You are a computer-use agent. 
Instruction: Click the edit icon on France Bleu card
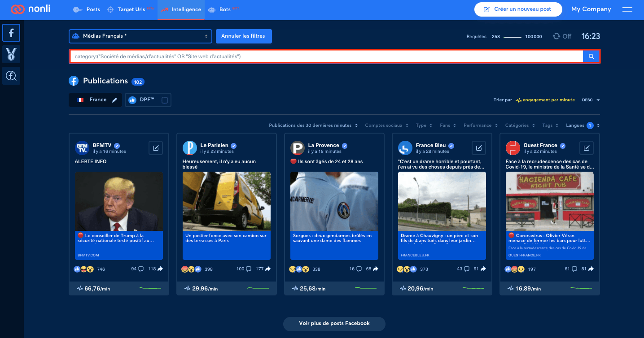coord(479,148)
